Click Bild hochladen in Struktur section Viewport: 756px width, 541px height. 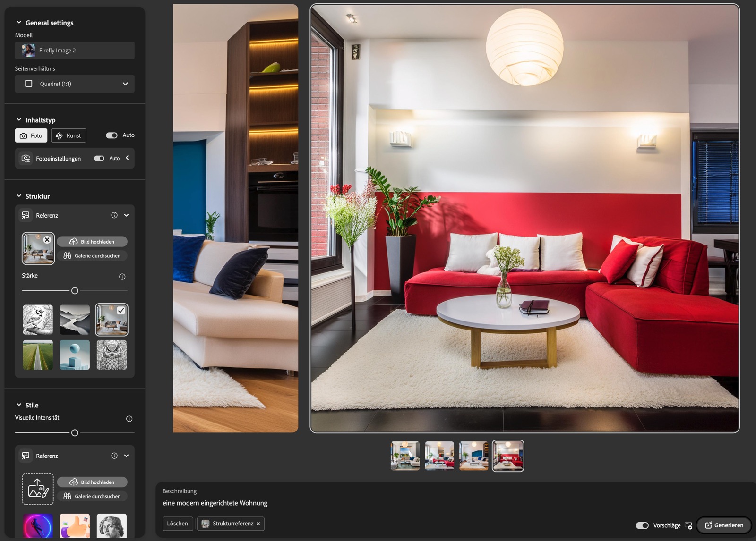pos(92,242)
